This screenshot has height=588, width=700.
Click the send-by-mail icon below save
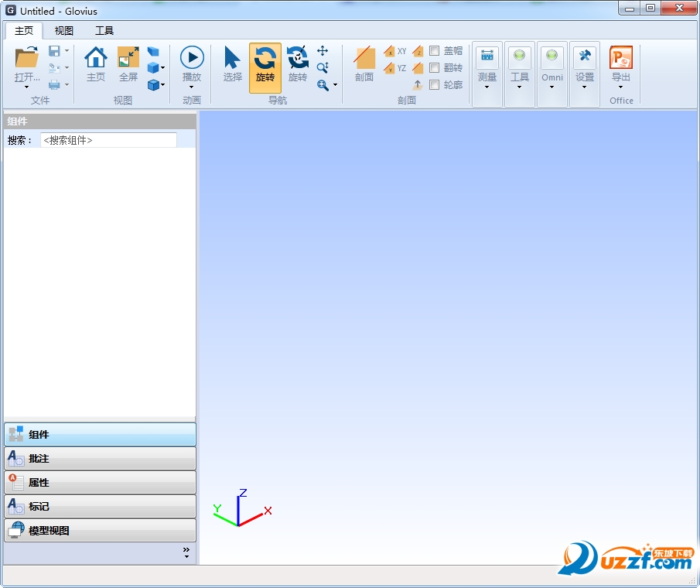(54, 68)
